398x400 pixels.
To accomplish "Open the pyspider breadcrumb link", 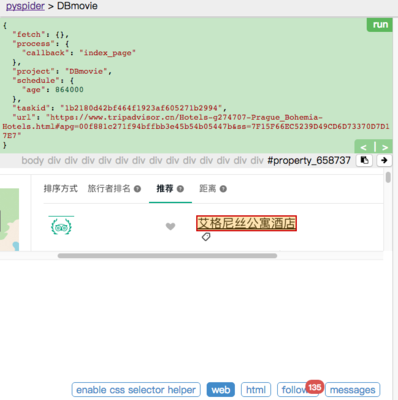I will [25, 6].
